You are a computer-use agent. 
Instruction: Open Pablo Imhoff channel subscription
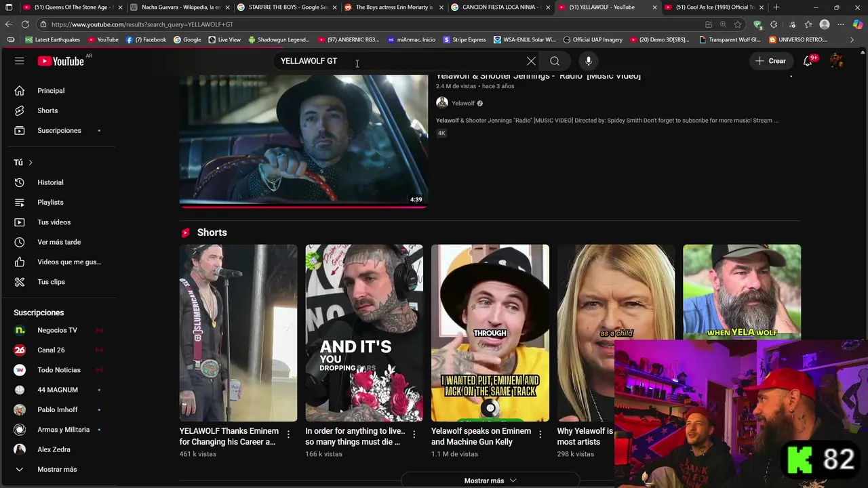click(x=58, y=409)
